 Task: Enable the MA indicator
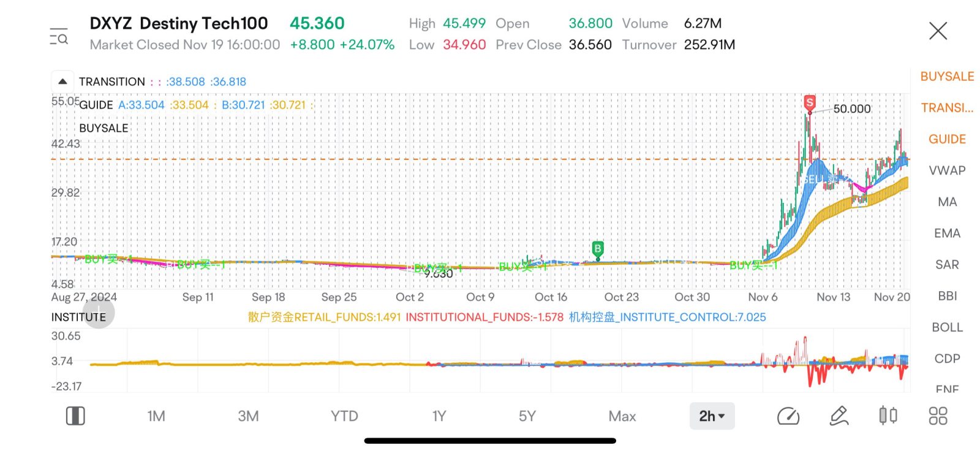click(x=947, y=202)
